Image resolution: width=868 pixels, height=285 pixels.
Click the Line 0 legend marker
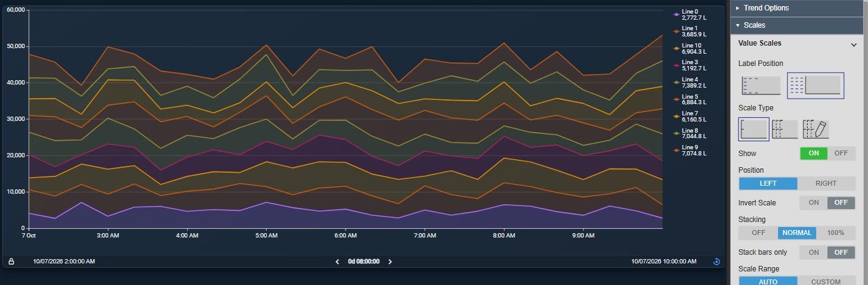pos(677,14)
